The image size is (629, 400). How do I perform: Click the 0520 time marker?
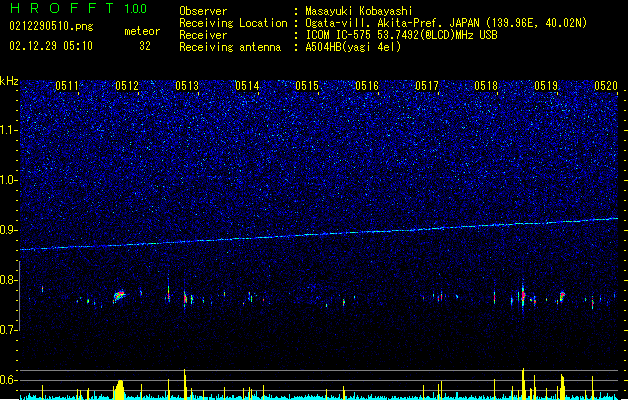tap(606, 86)
